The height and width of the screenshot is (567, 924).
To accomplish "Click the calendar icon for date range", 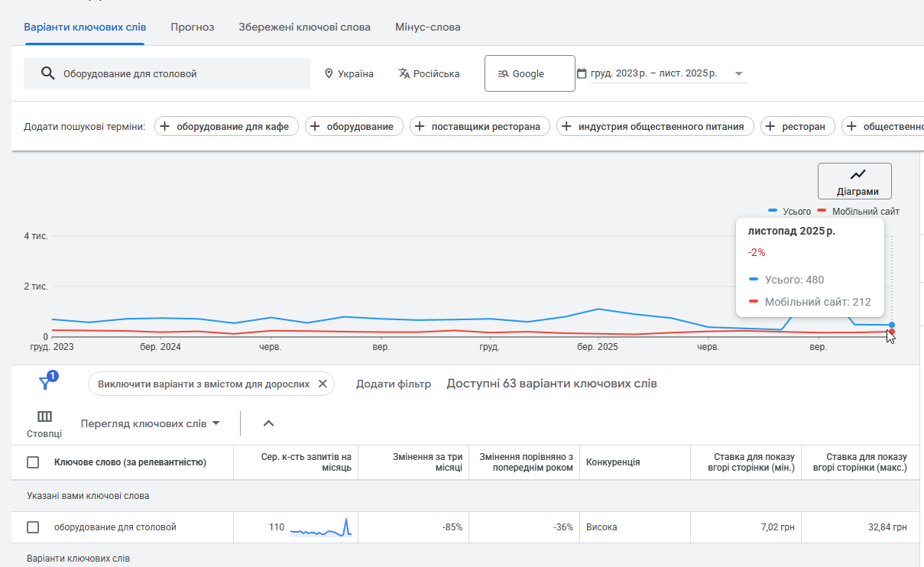I will (x=582, y=74).
